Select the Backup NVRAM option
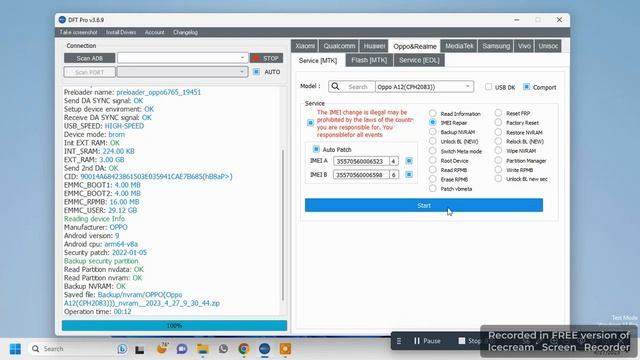The width and height of the screenshot is (640, 360). coord(433,132)
